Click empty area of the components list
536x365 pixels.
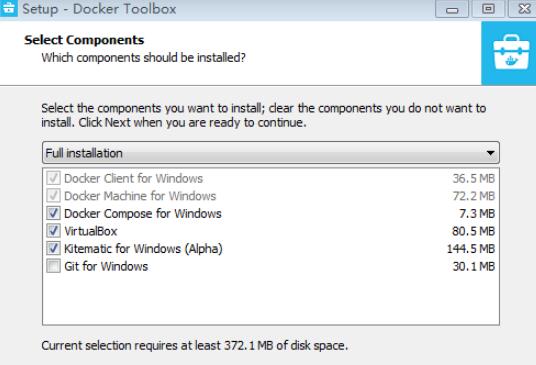[x=271, y=299]
